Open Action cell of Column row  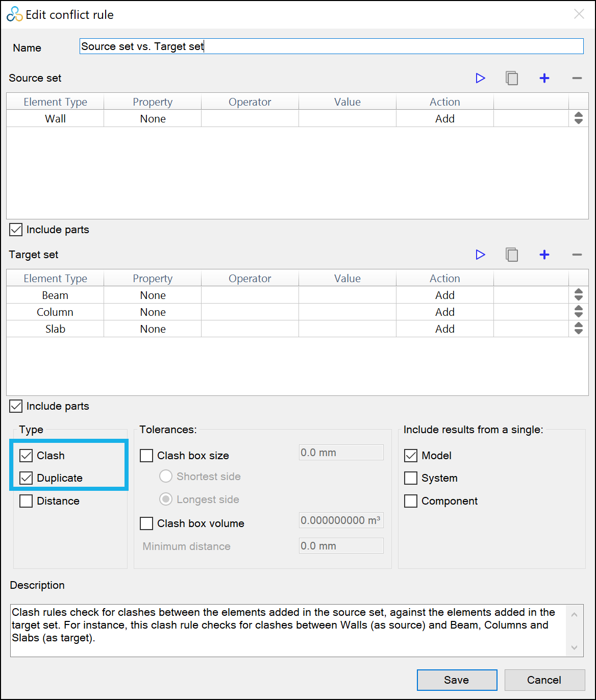445,312
